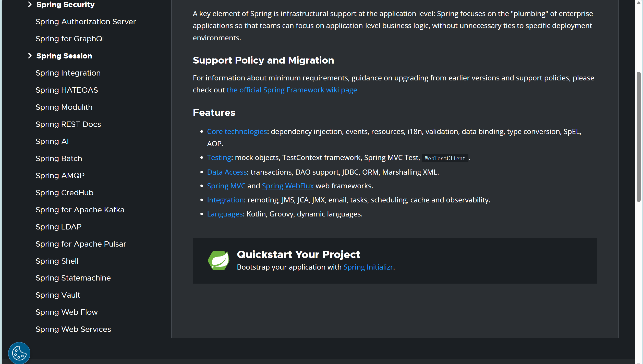Screen dimensions: 643x364
Task: Open the Spring MVC link
Action: tap(226, 186)
